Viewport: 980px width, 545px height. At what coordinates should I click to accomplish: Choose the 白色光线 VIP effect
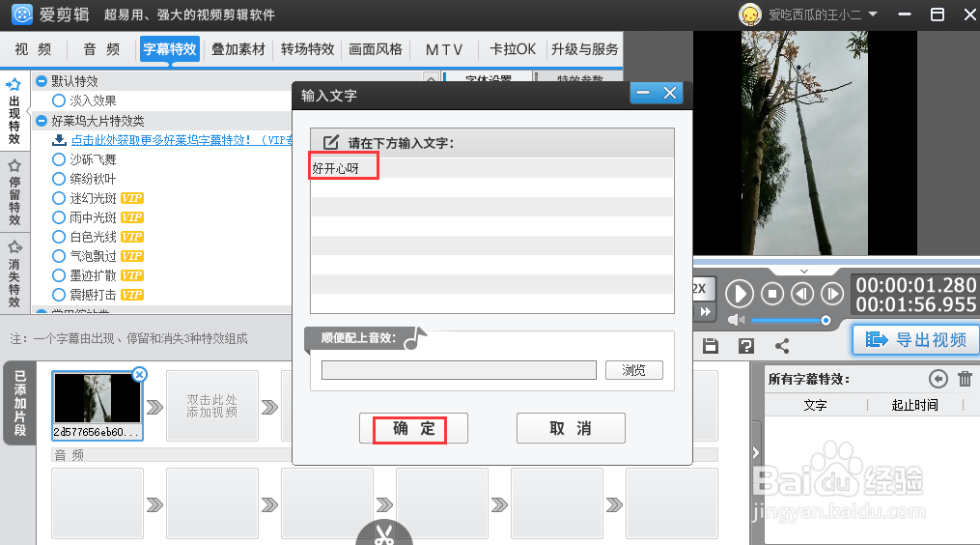point(59,237)
